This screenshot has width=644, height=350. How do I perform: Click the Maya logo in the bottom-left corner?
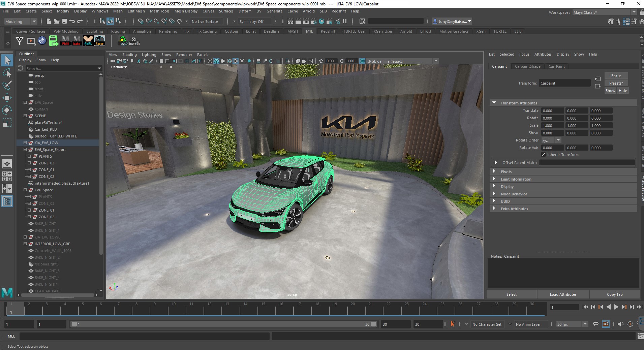(x=7, y=292)
